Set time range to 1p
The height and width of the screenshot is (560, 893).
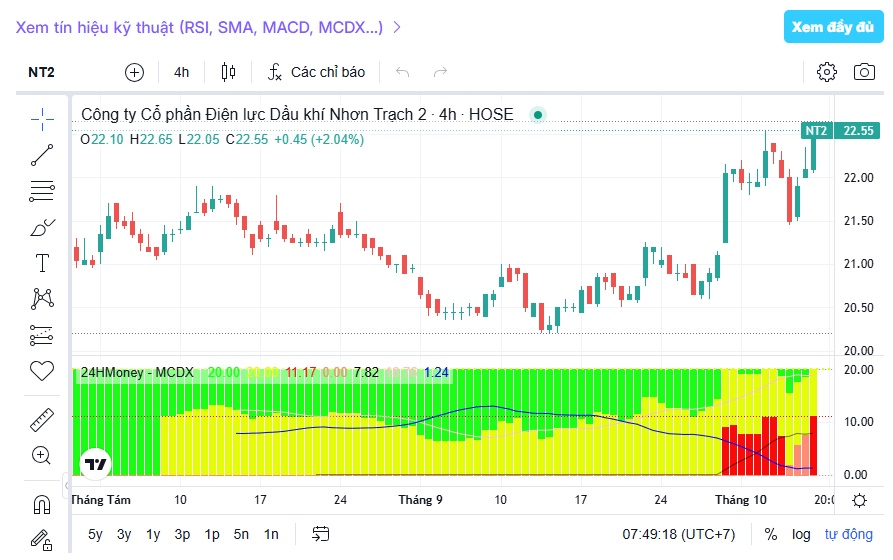[212, 534]
